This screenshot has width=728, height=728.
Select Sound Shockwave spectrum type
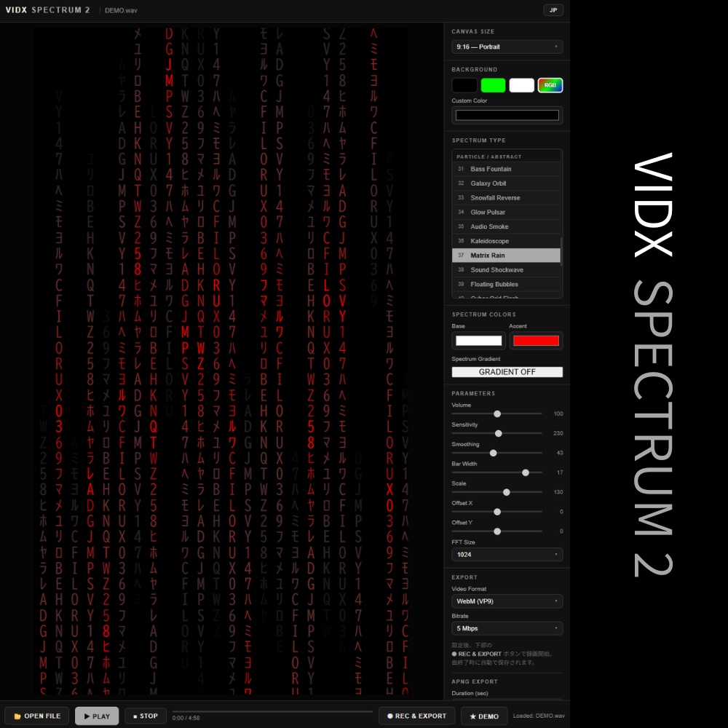click(506, 270)
